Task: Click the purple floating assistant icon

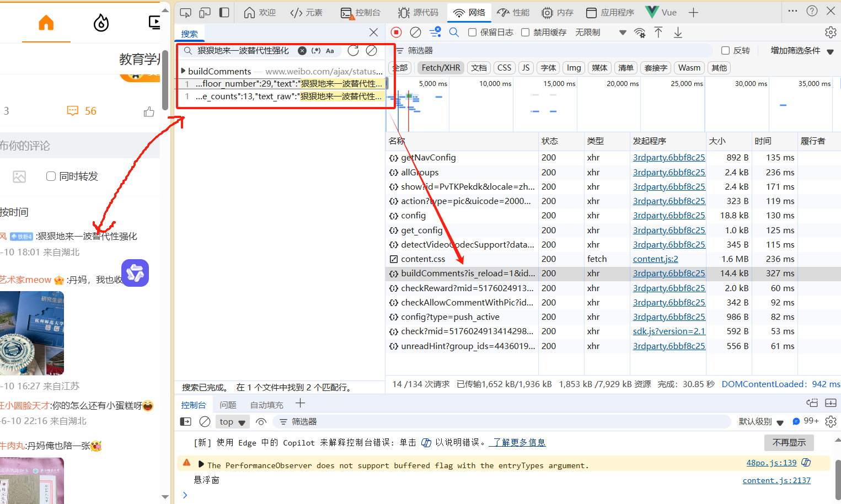Action: [135, 273]
